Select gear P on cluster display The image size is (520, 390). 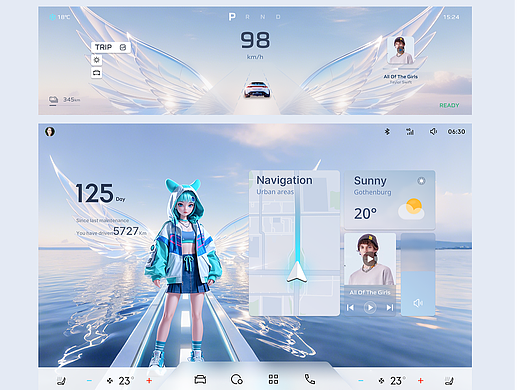tap(232, 17)
